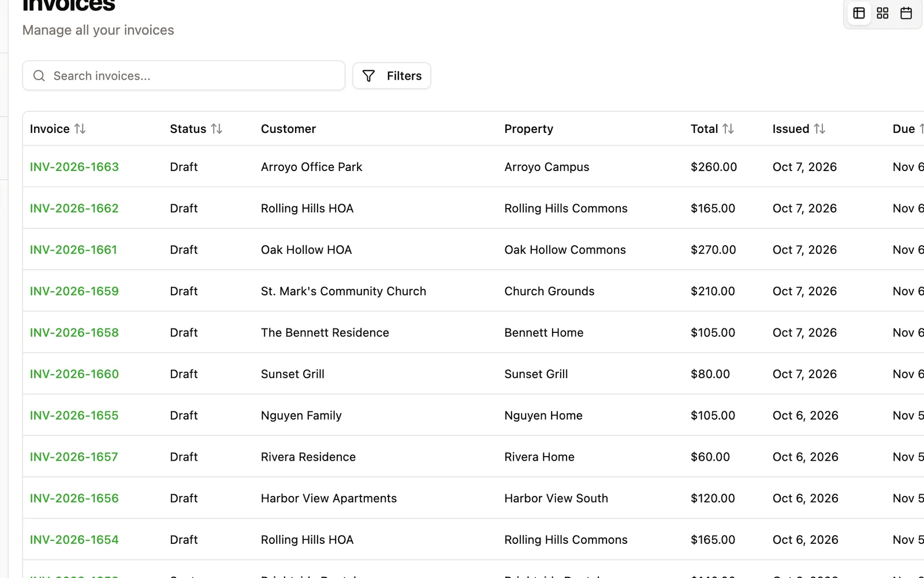924x578 pixels.
Task: Open invoice INV-2026-1663
Action: [74, 167]
